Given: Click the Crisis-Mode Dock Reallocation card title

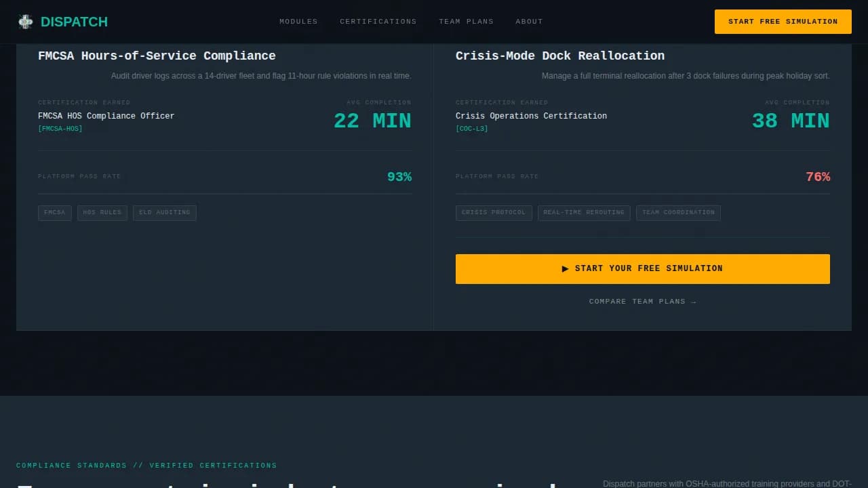Looking at the screenshot, I should 560,56.
